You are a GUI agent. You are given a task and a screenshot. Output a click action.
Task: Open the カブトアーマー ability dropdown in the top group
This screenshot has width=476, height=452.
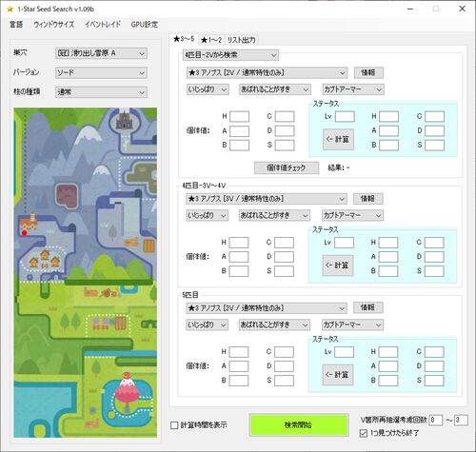tap(353, 89)
